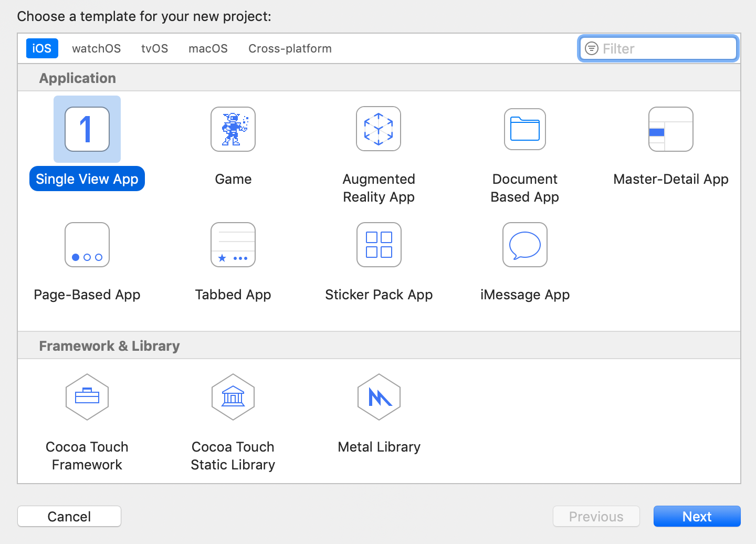Select the iMessage App speech bubble icon

coord(525,245)
